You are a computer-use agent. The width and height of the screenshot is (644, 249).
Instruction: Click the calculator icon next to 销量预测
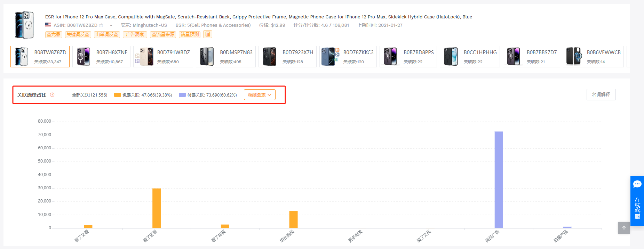[208, 34]
